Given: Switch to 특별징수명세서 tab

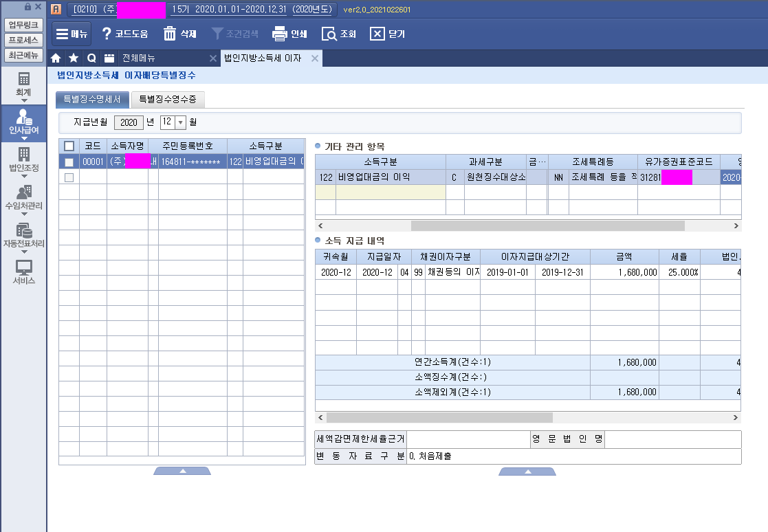Looking at the screenshot, I should coord(92,100).
